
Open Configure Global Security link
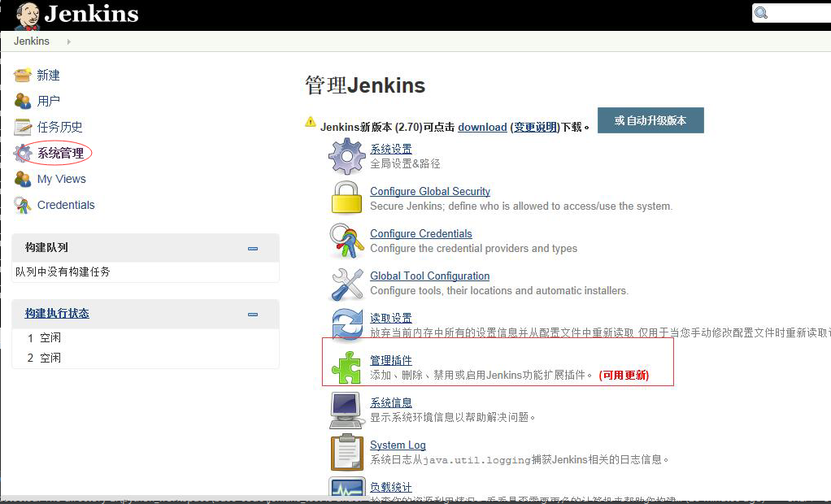pos(430,191)
